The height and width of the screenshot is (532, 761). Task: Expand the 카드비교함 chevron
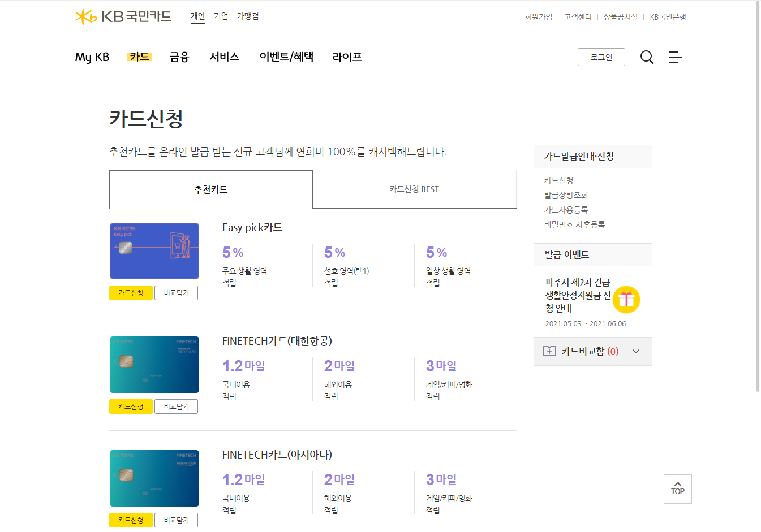[x=636, y=351]
